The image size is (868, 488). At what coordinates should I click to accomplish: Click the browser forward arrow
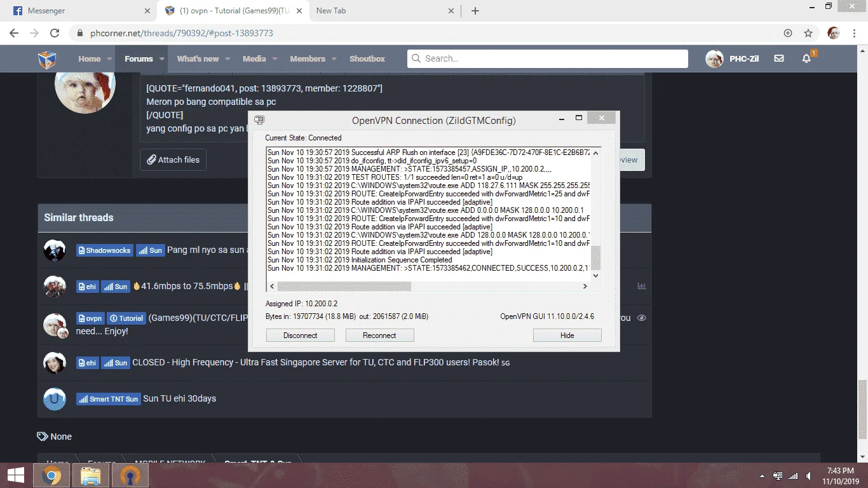34,33
